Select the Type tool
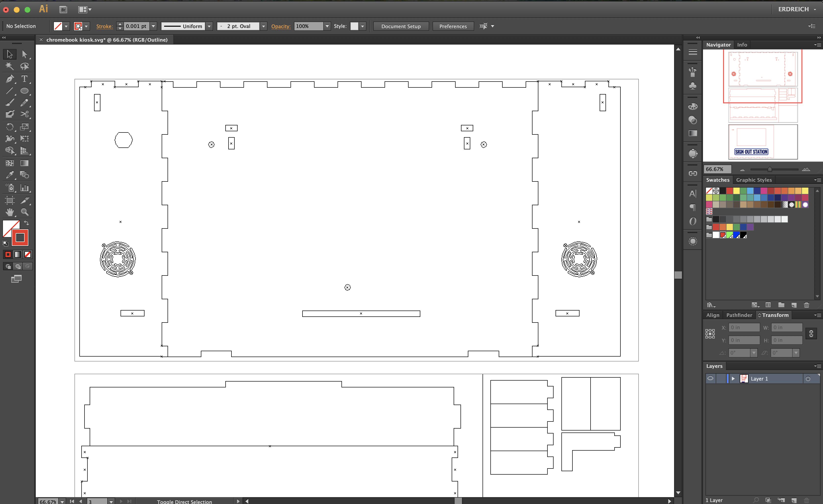Viewport: 823px width, 504px height. pyautogui.click(x=25, y=79)
